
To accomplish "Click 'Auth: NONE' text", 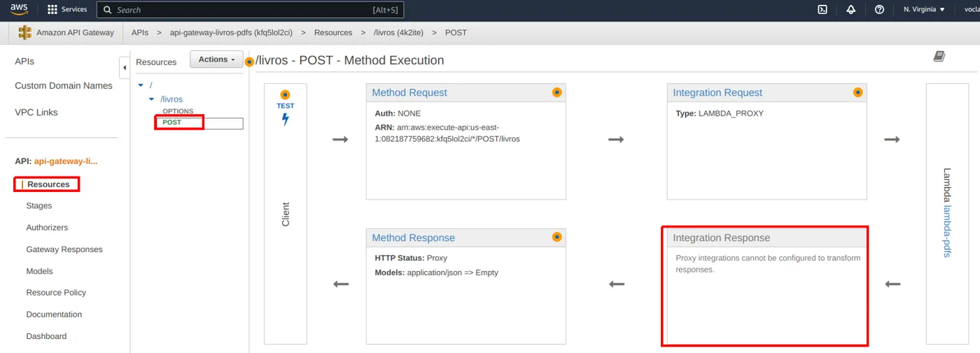I will [x=398, y=113].
